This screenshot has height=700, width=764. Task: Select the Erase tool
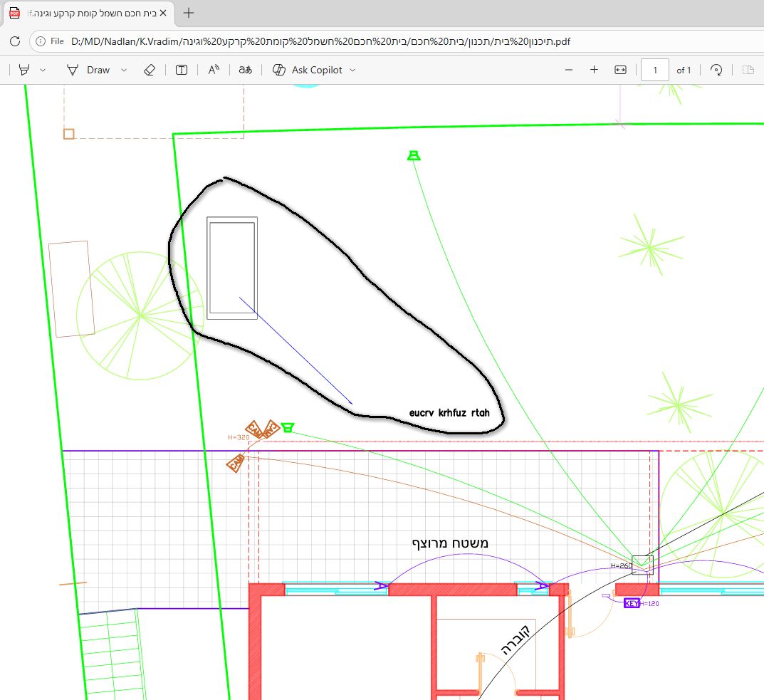[x=149, y=70]
